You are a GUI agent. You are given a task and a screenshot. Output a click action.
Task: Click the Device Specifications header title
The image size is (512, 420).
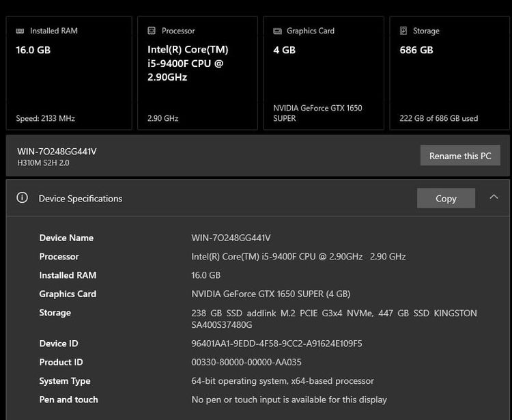(x=81, y=198)
